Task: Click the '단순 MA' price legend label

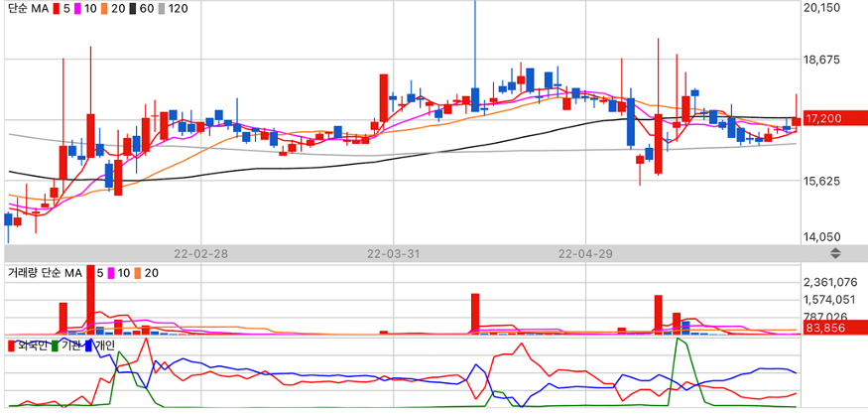Action: [29, 9]
